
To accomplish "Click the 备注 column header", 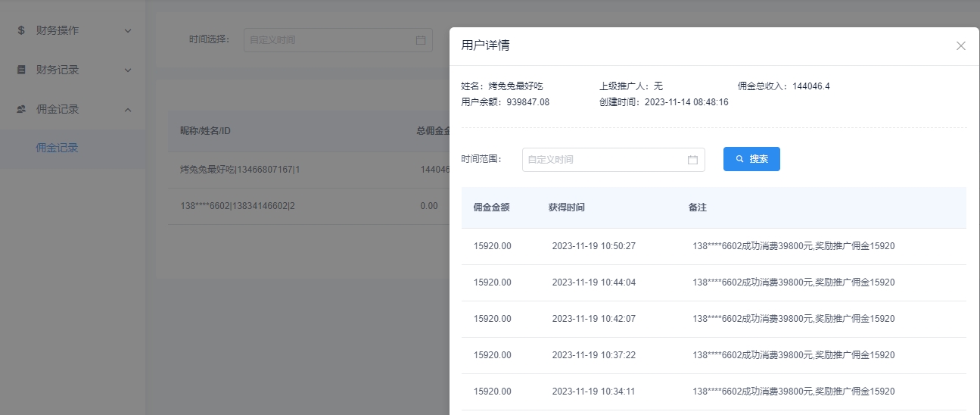I will click(x=698, y=207).
